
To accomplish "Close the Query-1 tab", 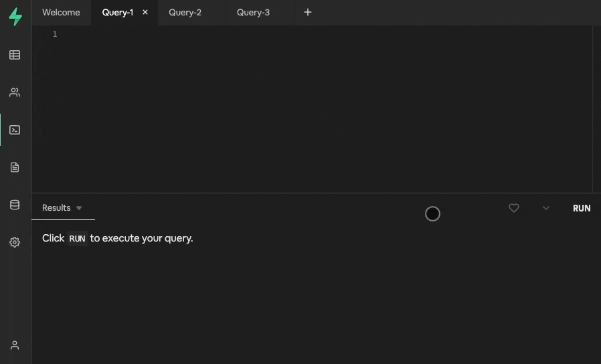I will 145,12.
